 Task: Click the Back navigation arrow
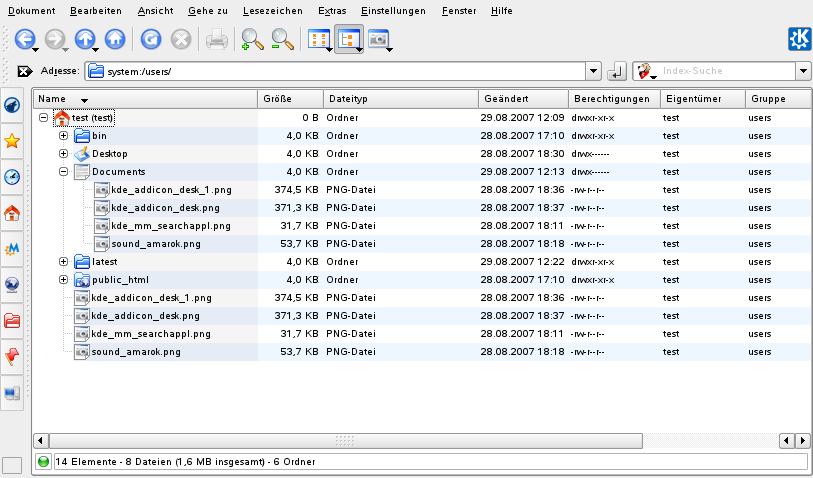[x=24, y=39]
